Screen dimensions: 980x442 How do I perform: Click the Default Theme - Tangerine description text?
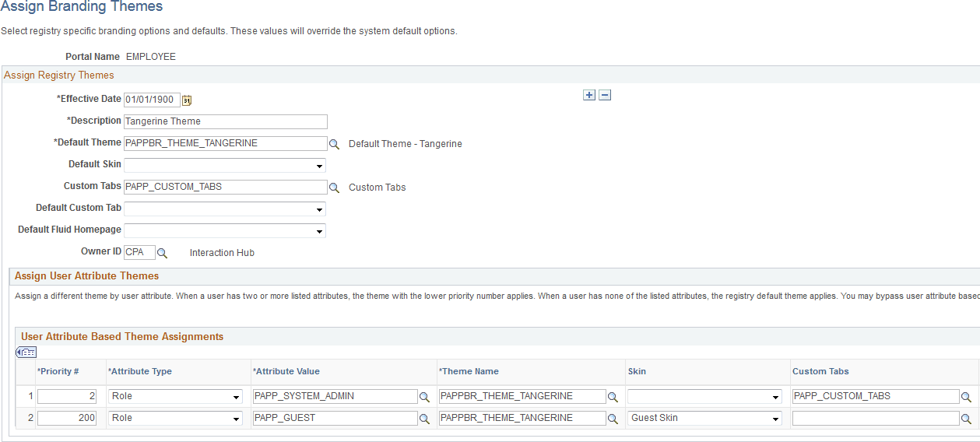tap(406, 144)
